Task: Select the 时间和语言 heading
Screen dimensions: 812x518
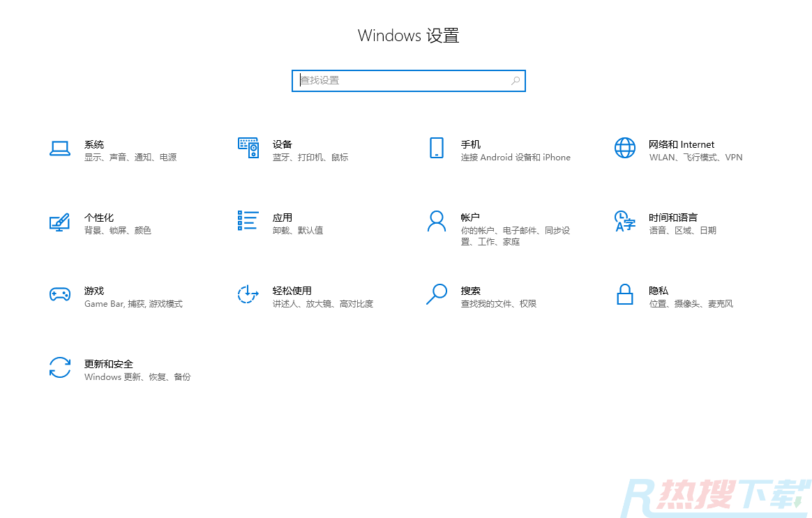Action: (673, 218)
